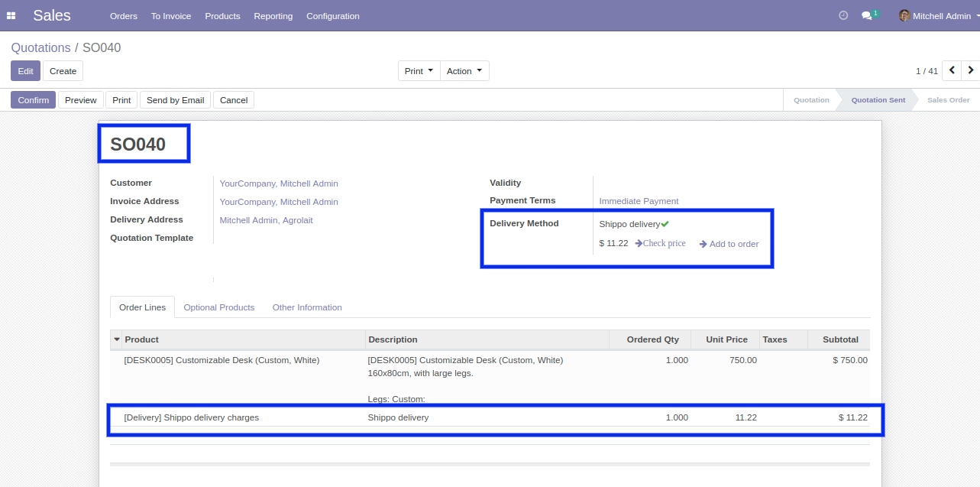Image resolution: width=980 pixels, height=487 pixels.
Task: Sort by Ordered Qty column header
Action: [650, 339]
